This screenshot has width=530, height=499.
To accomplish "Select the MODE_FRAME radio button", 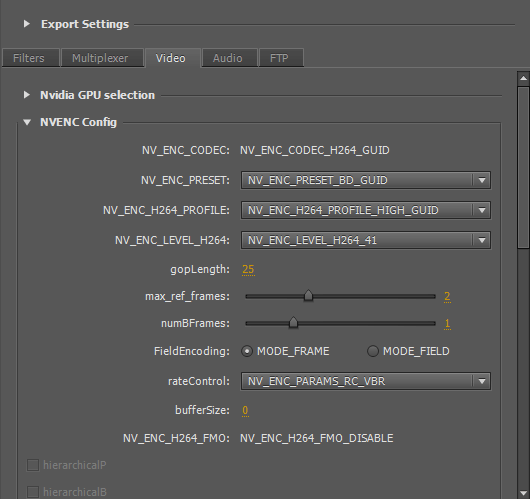I will pos(247,351).
